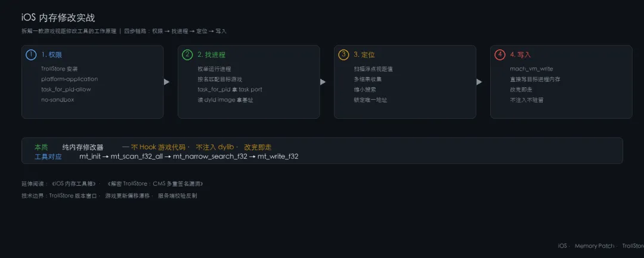The image size is (644, 258).
Task: Open the 《解密 TrollStore：CMS 多重签名漏洞》 link
Action: pos(154,183)
